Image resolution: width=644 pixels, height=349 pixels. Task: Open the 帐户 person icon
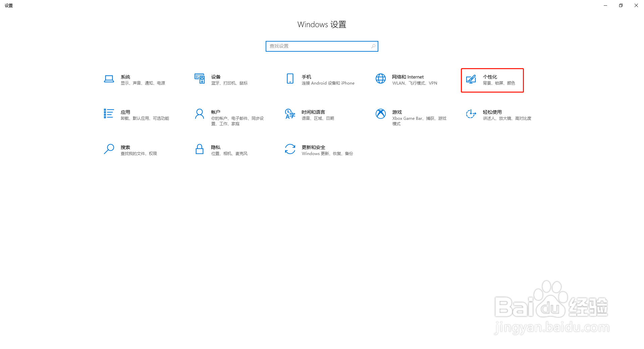pyautogui.click(x=200, y=114)
